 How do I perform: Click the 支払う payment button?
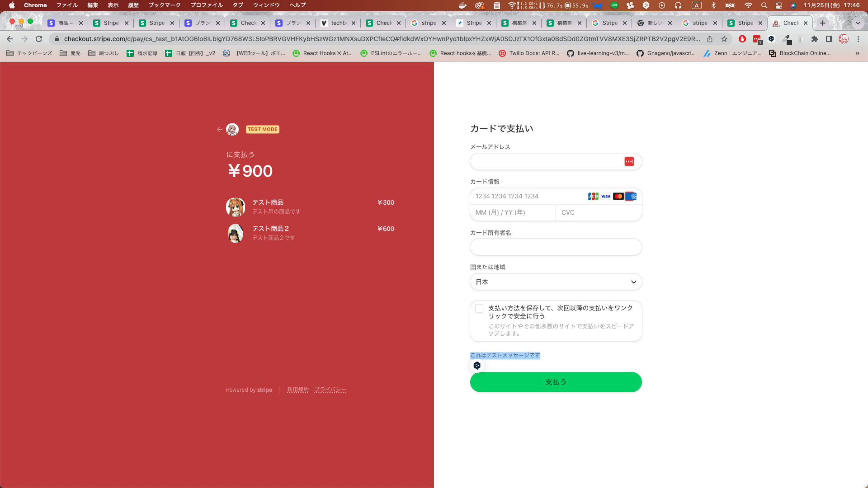pyautogui.click(x=556, y=381)
